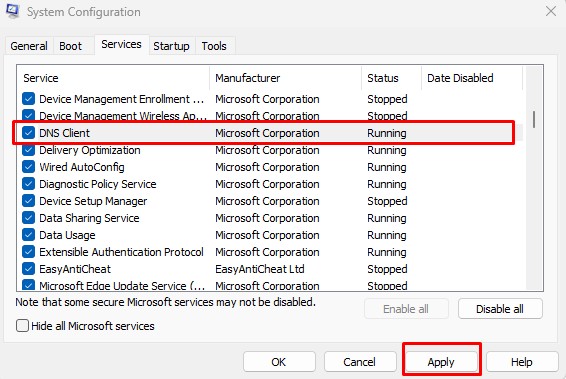
Task: Click the Cancel button
Action: [x=360, y=362]
